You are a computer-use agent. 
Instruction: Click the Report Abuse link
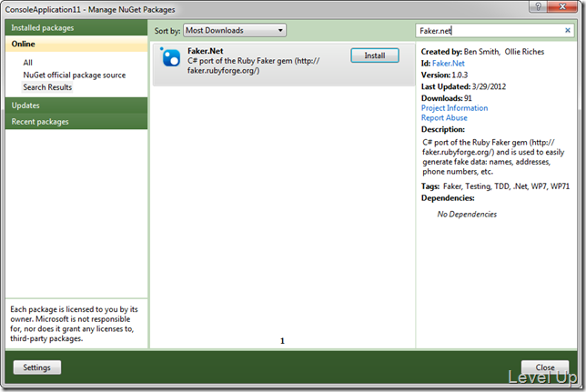444,117
